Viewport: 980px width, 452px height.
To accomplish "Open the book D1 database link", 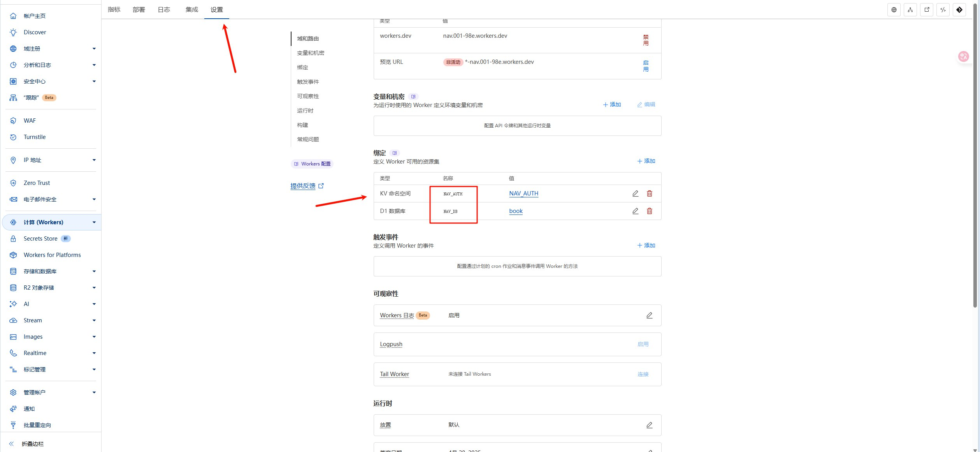I will tap(516, 211).
